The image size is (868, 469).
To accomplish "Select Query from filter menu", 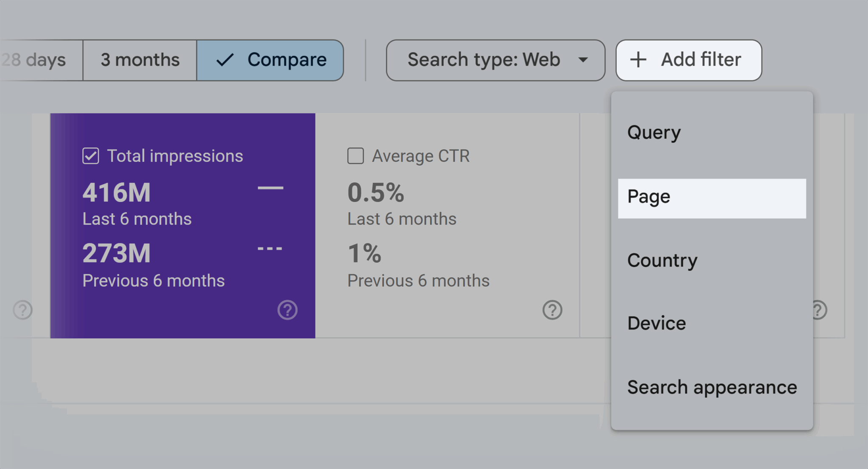I will pos(712,133).
